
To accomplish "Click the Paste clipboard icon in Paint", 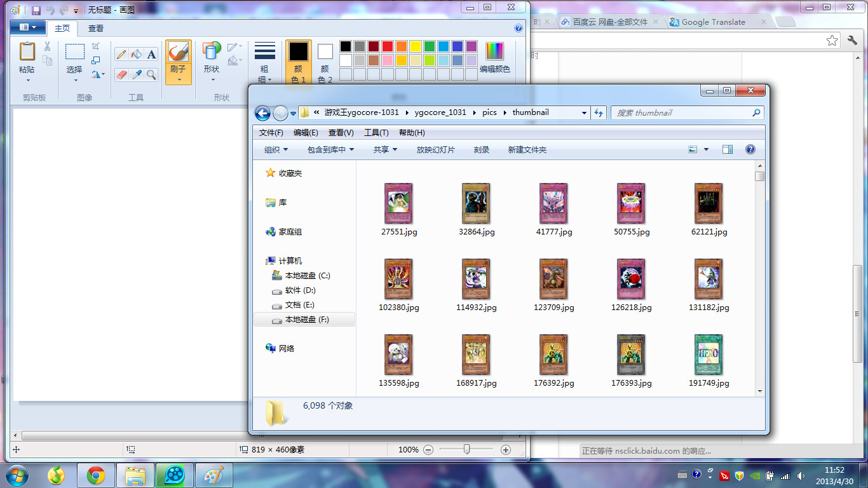I will [x=27, y=52].
